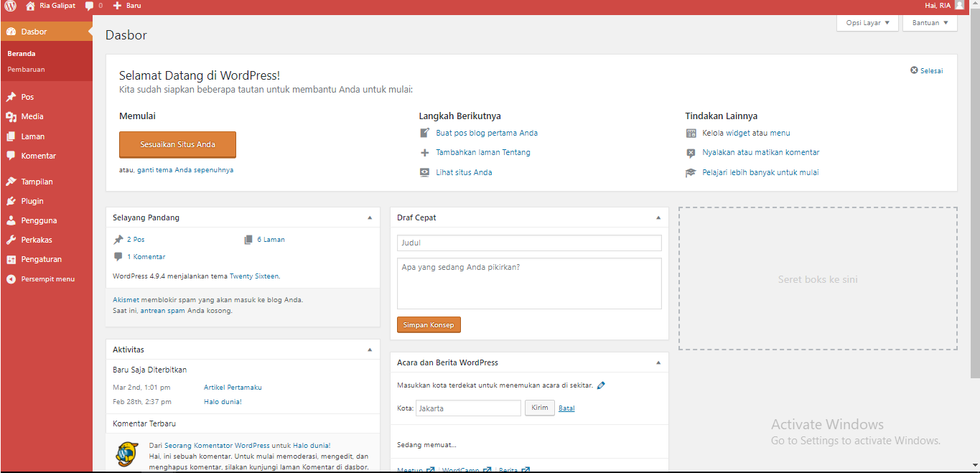Viewport: 980px width, 473px height.
Task: Submit city with Kirim button
Action: 540,408
